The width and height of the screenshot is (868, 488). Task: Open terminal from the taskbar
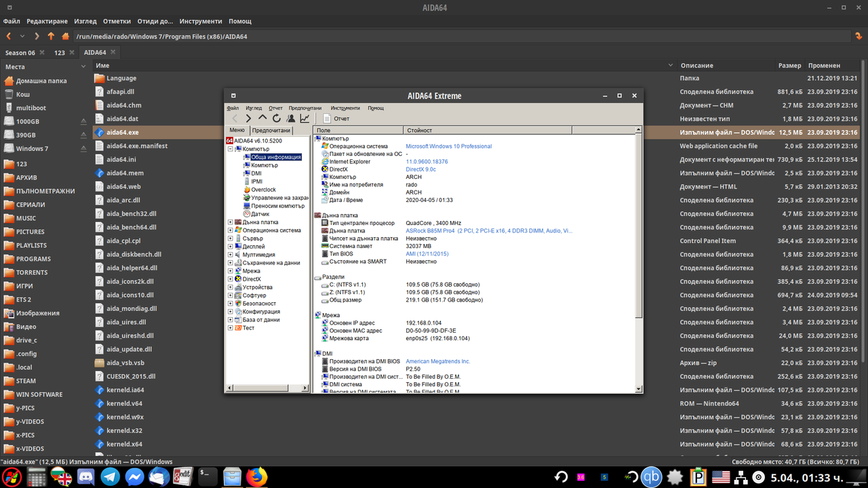pyautogui.click(x=208, y=476)
